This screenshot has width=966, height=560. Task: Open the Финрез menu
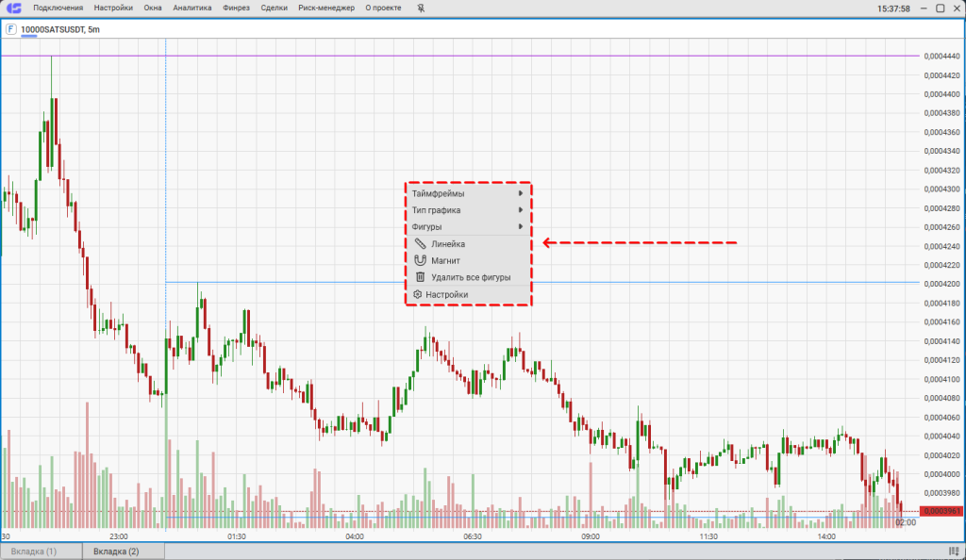click(236, 8)
